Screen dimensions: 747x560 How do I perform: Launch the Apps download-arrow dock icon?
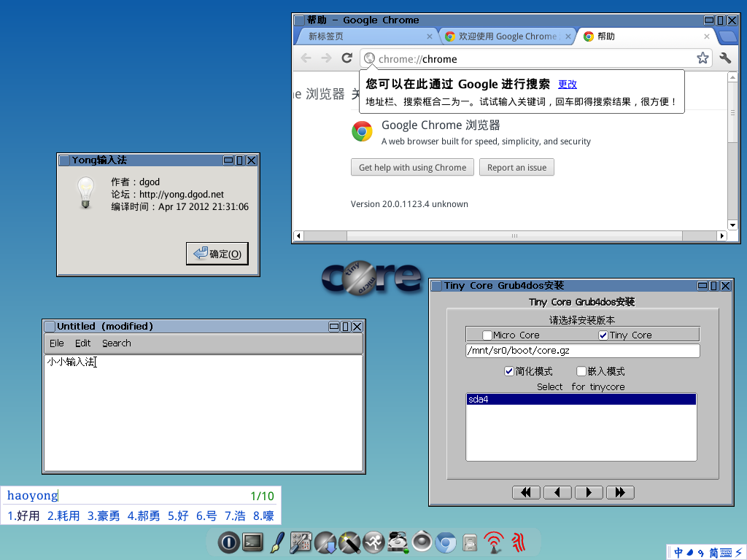coord(325,542)
